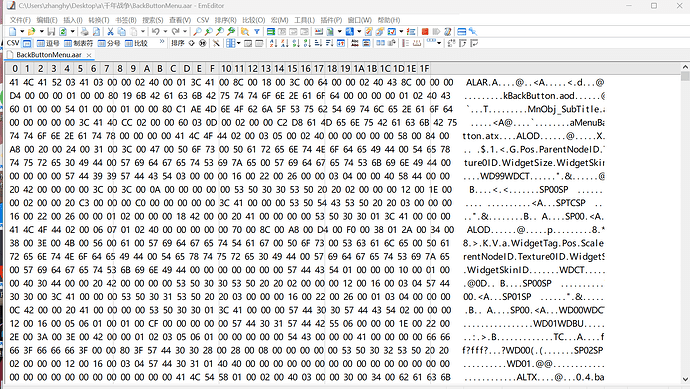Click the EmEditor application icon in title bar
Viewport: 690px width, 389px height.
11,6
